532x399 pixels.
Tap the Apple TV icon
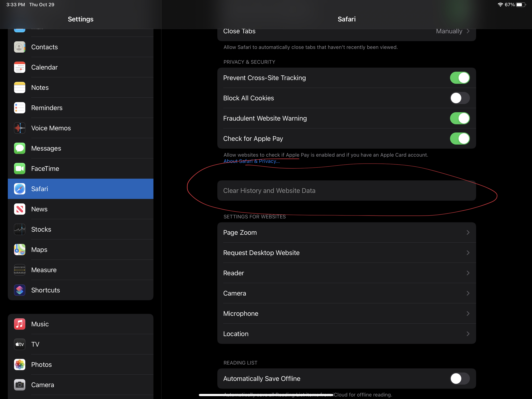coord(19,344)
